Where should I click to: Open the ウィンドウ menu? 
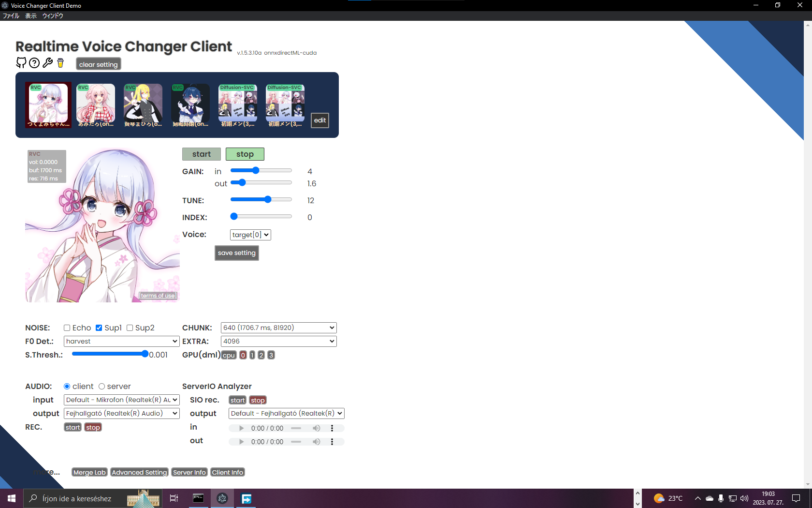point(53,15)
